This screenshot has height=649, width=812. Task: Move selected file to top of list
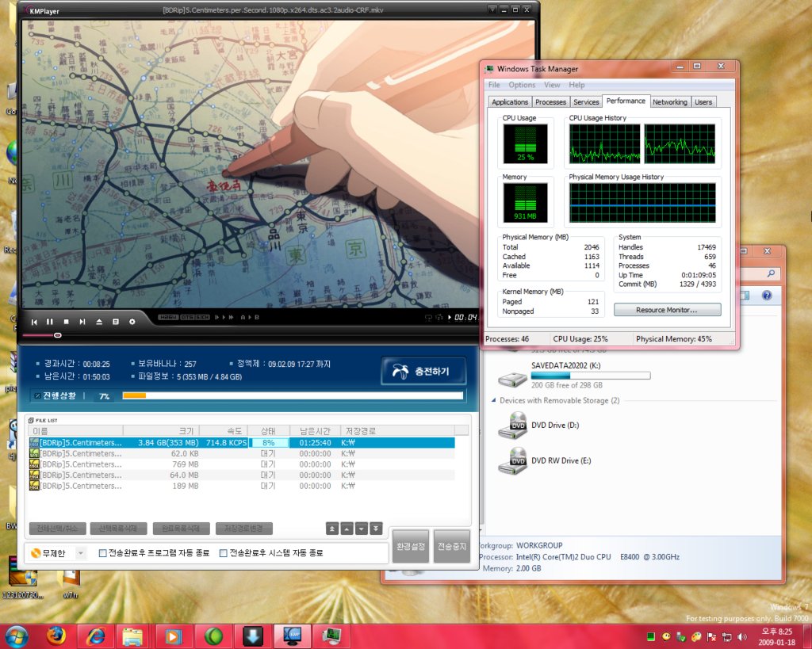(x=332, y=529)
